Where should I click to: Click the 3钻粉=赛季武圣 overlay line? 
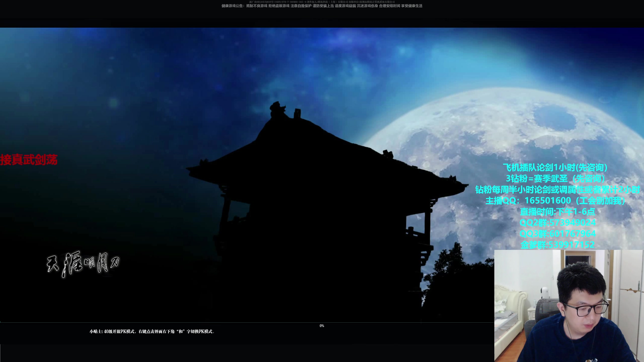555,178
